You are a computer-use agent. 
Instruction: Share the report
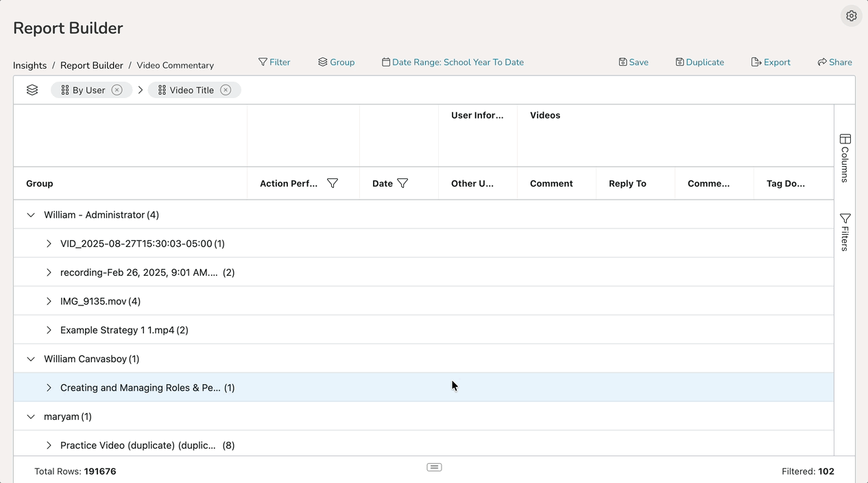tap(834, 62)
